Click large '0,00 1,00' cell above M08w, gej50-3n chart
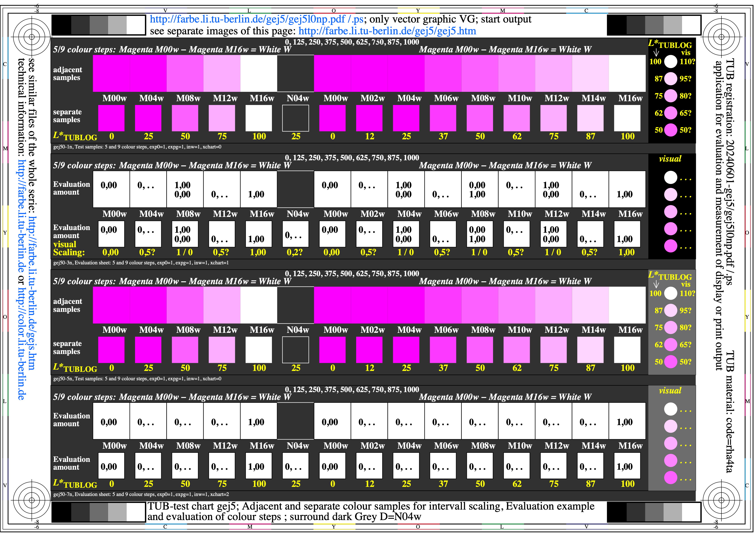Screen dimensions: 756x535 480,189
